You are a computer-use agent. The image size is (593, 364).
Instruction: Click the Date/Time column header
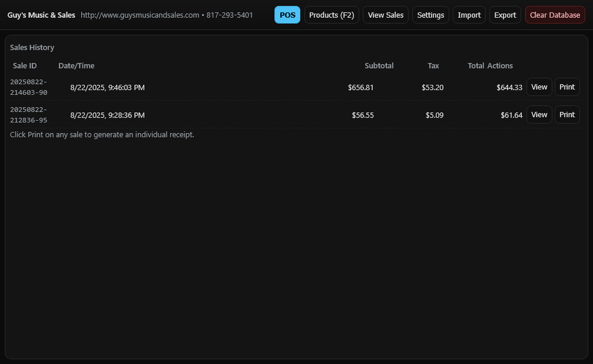point(76,65)
